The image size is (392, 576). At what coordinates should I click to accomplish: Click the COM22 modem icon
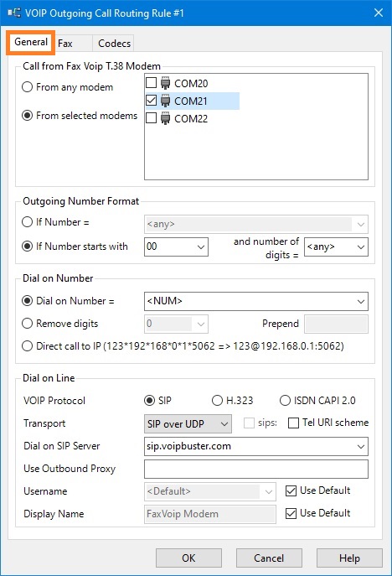166,118
